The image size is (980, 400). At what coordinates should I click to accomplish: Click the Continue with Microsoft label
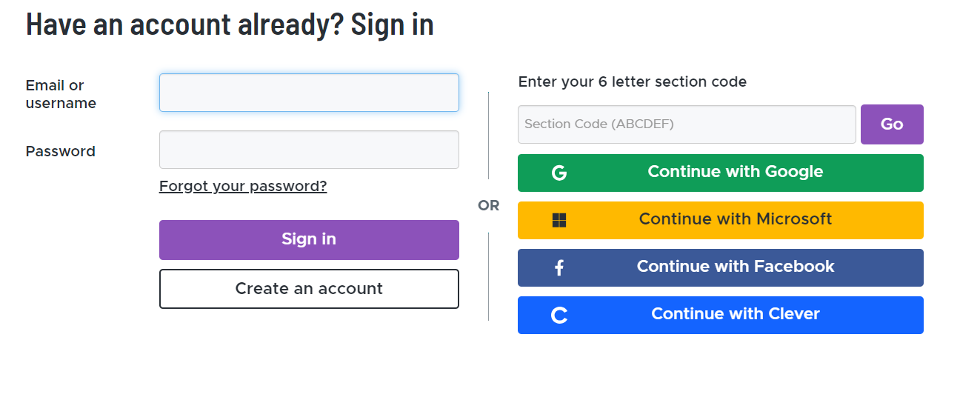click(735, 219)
